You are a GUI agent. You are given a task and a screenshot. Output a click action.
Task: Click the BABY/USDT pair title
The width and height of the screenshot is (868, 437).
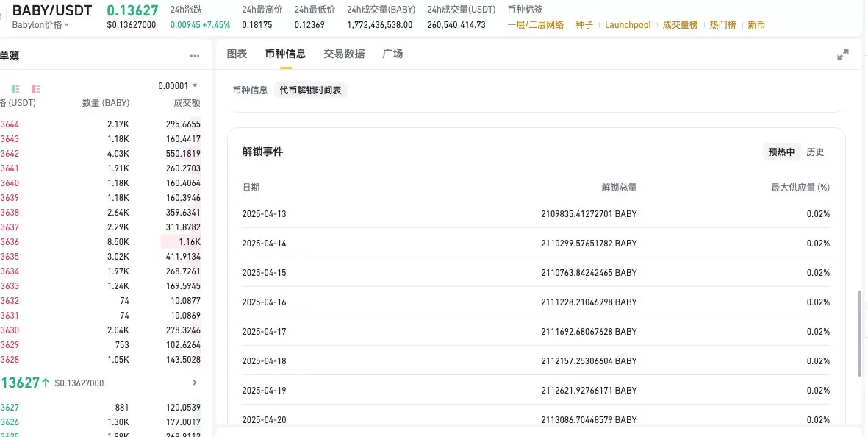pos(52,10)
